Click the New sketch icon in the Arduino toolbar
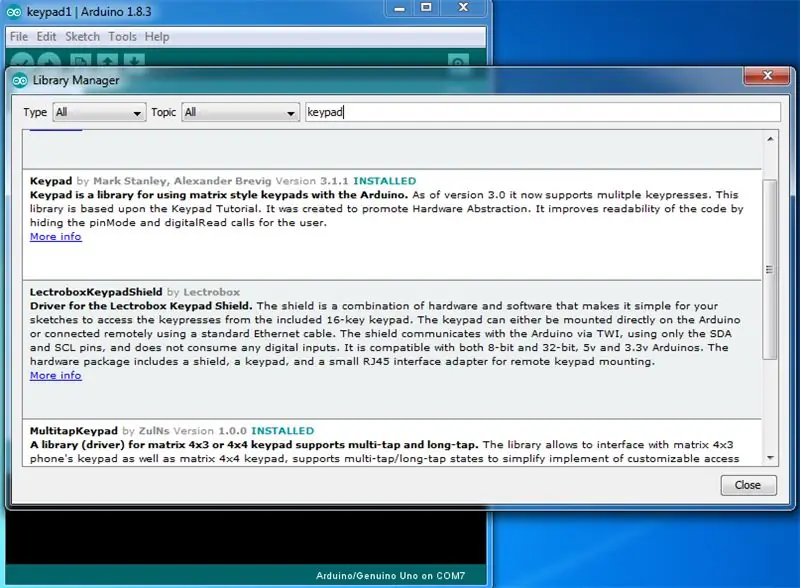 point(80,61)
